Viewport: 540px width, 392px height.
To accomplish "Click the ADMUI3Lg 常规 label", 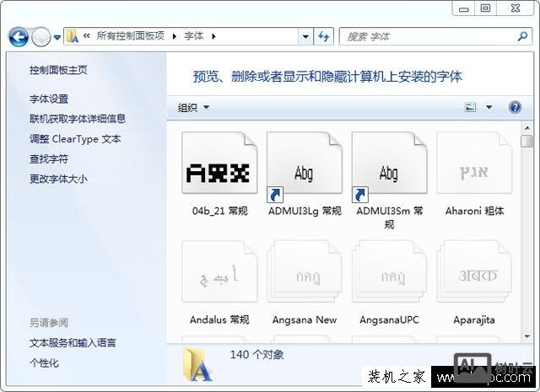I will point(305,211).
